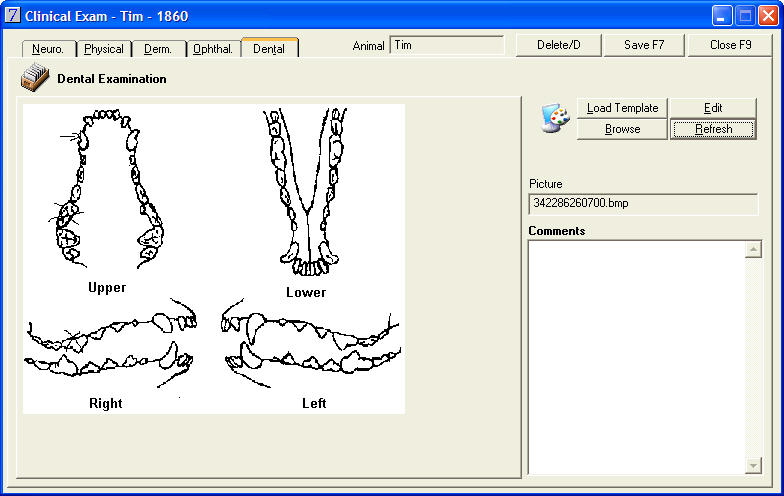Screen dimensions: 784x496
Task: Switch to the Physical tab
Action: [104, 49]
